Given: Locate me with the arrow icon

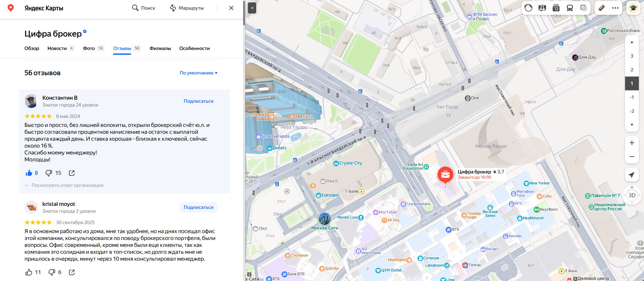Looking at the screenshot, I should click(x=632, y=175).
